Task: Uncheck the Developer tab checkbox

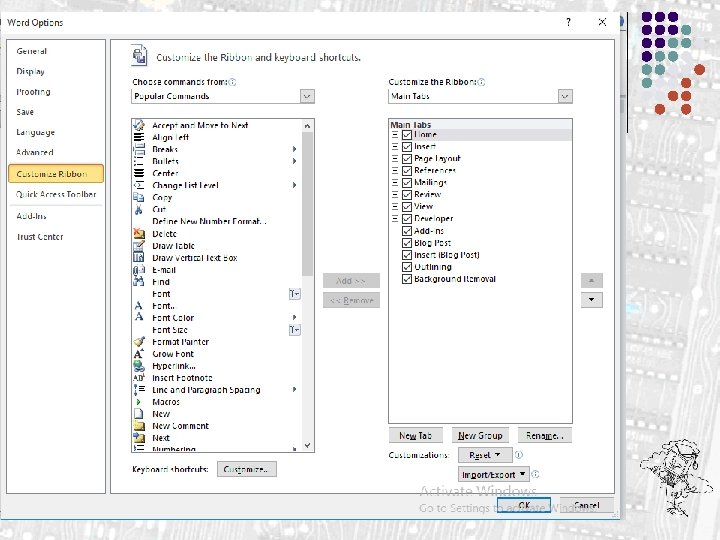Action: tap(407, 219)
